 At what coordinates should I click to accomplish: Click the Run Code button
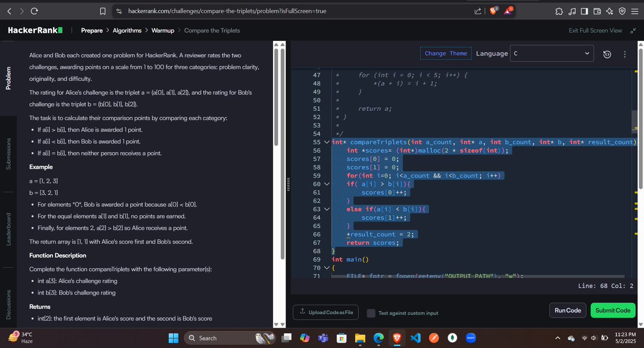[x=567, y=310]
